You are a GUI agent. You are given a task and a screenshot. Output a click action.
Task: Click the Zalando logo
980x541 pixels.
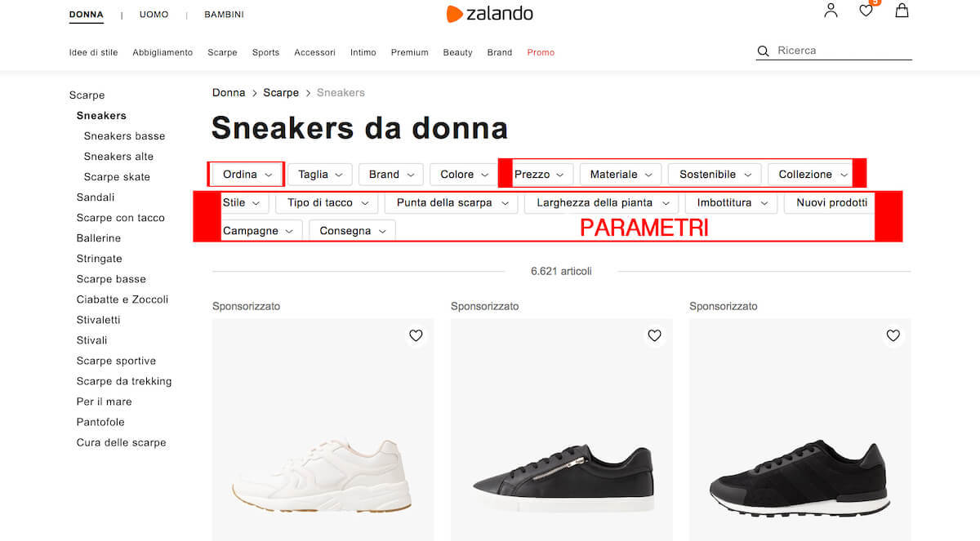click(490, 13)
